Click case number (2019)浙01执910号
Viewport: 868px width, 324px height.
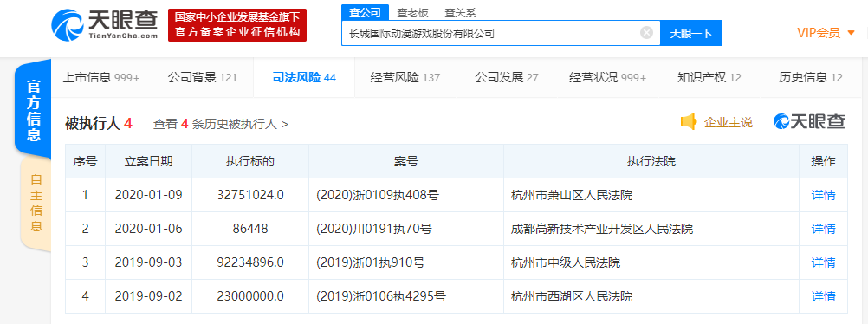(370, 262)
